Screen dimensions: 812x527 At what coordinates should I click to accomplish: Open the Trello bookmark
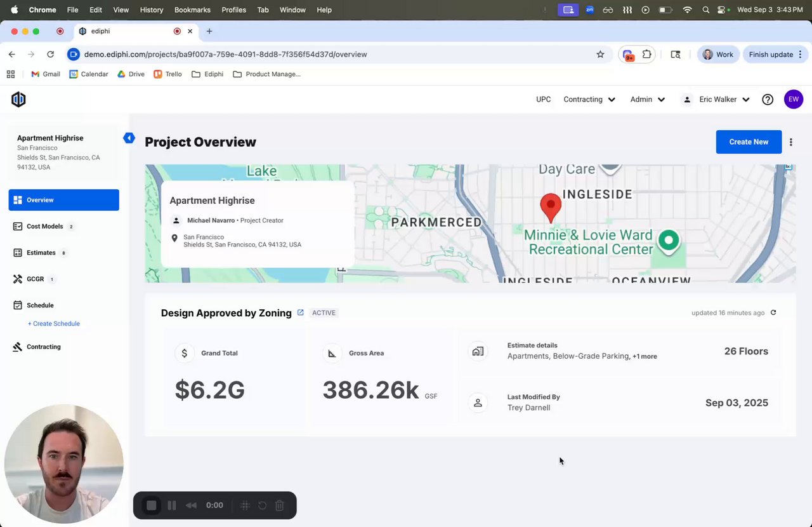167,74
